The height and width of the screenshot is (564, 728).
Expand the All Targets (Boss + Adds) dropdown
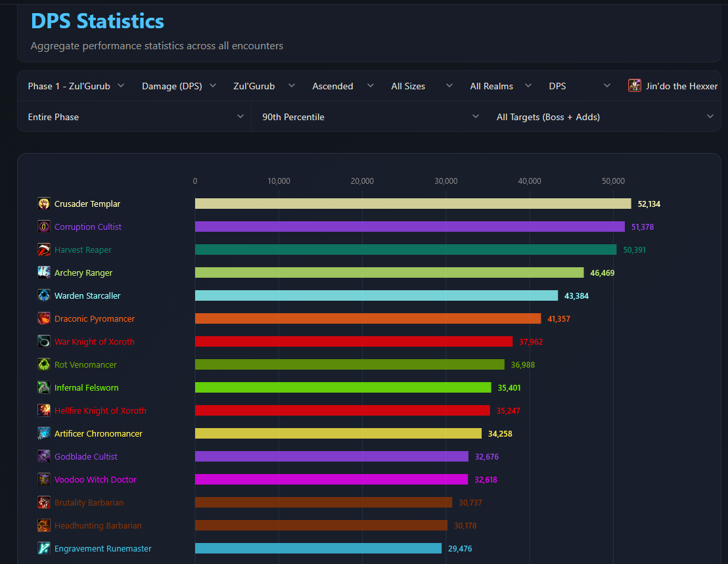pos(604,117)
